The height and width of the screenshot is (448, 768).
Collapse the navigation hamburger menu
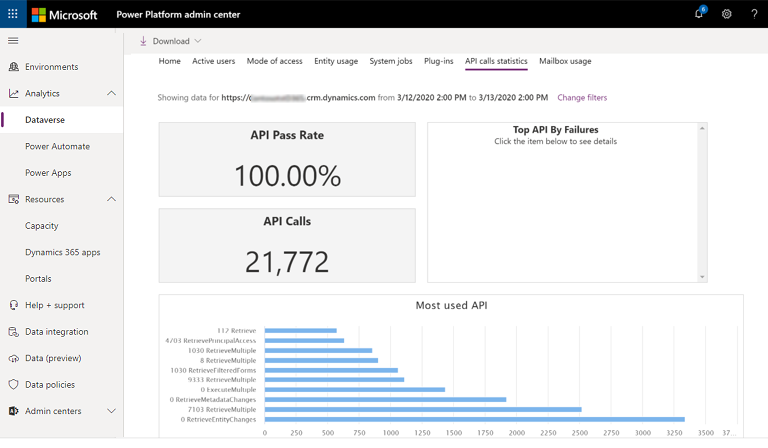(x=13, y=41)
